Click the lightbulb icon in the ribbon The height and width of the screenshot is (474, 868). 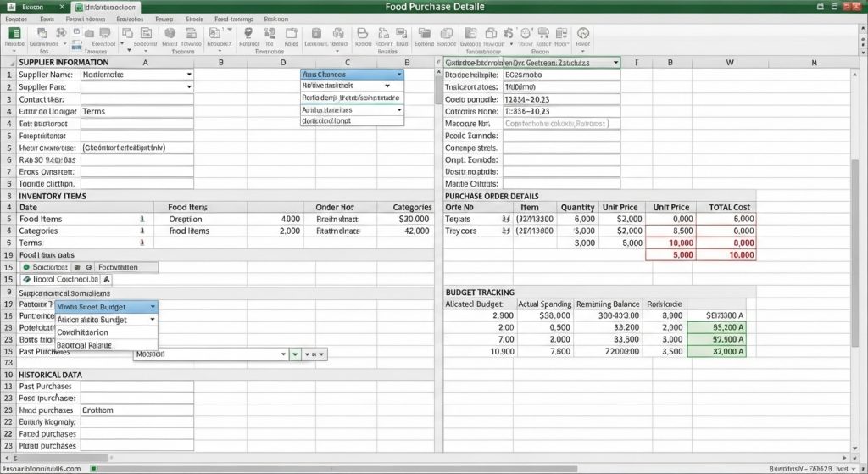[248, 33]
